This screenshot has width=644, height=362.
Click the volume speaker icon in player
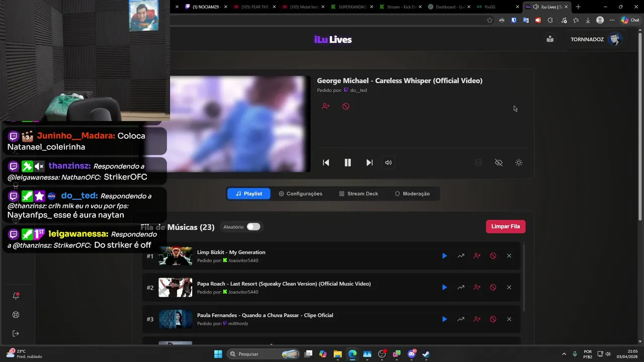[388, 162]
